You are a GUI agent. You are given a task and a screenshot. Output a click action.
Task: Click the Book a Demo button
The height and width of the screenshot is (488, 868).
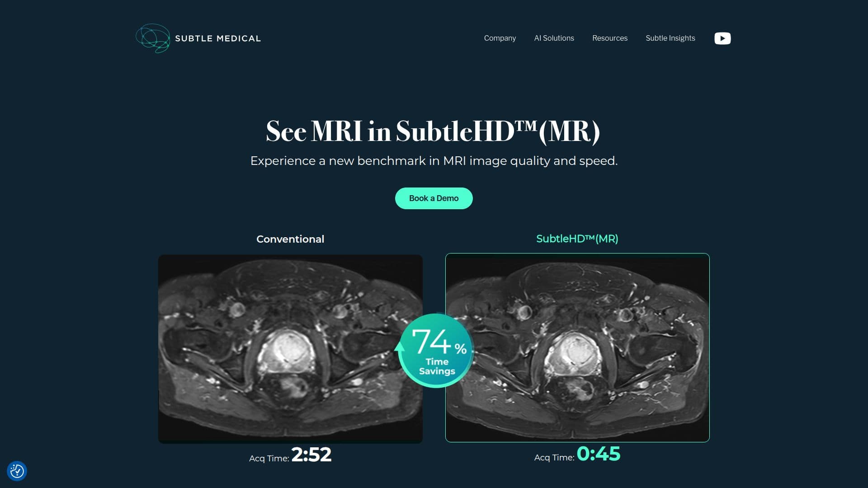point(434,198)
